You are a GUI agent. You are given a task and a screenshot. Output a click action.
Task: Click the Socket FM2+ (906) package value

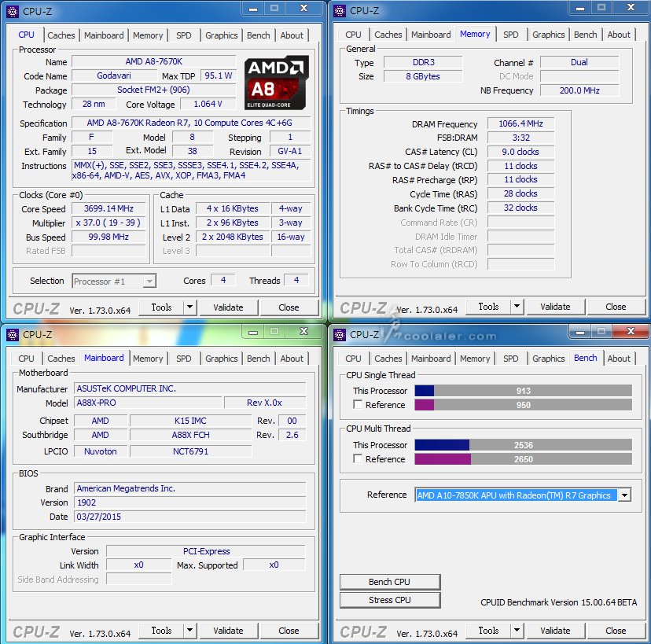153,90
